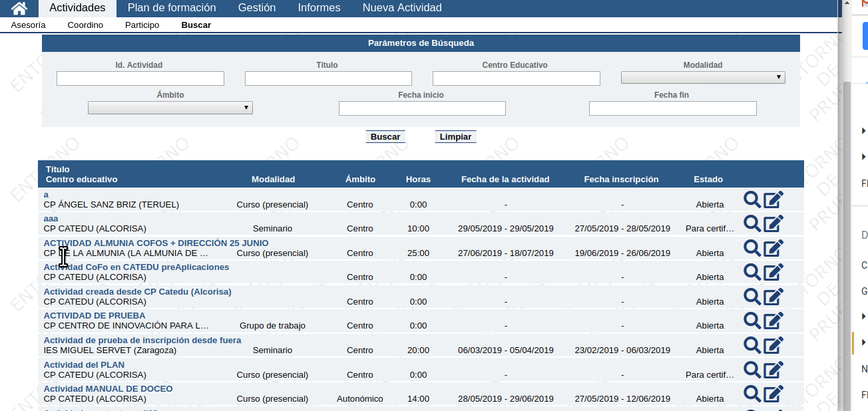View inscripción desde fuera activity details

(752, 345)
